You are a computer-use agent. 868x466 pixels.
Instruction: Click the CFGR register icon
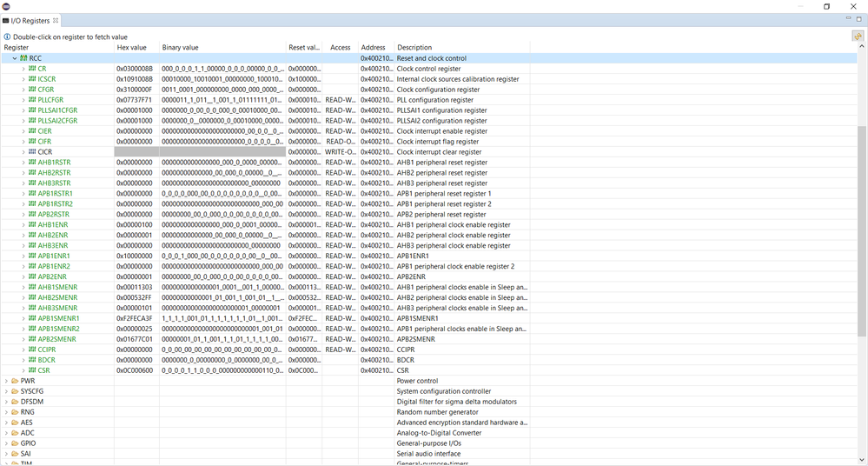tap(32, 90)
